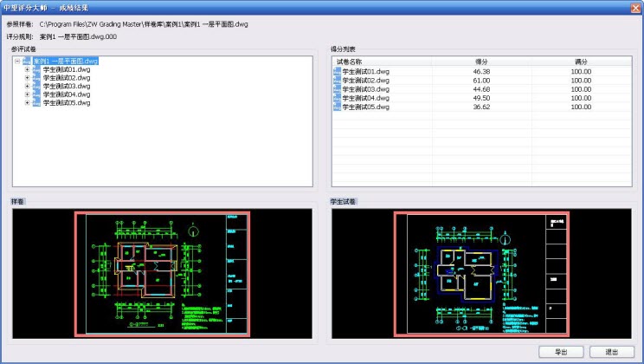Click the 样卷 reference drawing preview
This screenshot has height=364, width=644.
click(162, 273)
